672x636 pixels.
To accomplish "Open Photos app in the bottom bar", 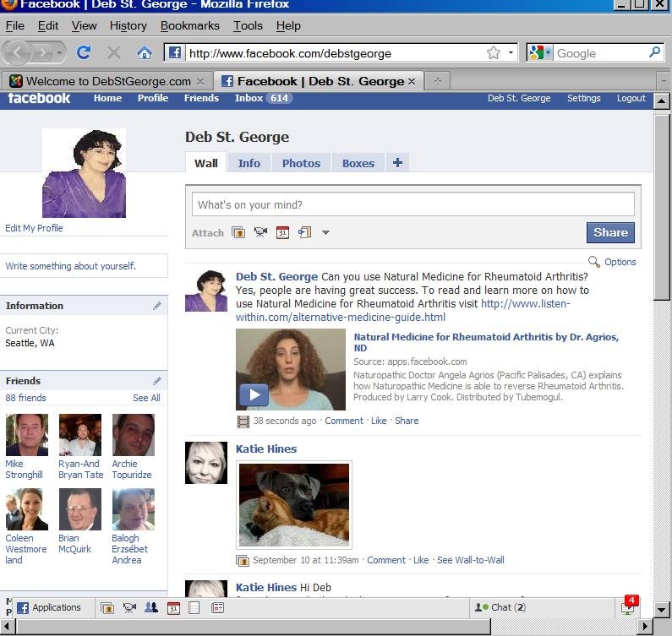I will (x=107, y=608).
